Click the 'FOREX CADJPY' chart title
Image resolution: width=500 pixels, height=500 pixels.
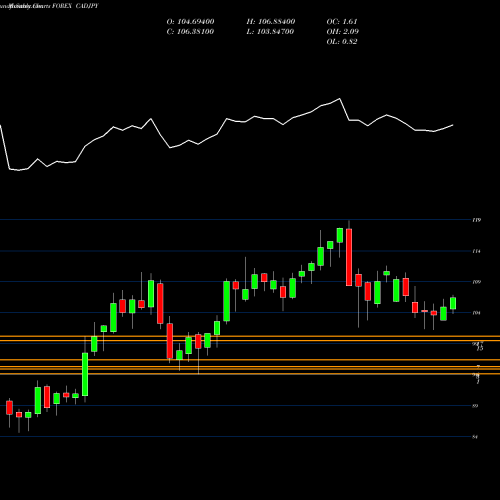(75, 6)
